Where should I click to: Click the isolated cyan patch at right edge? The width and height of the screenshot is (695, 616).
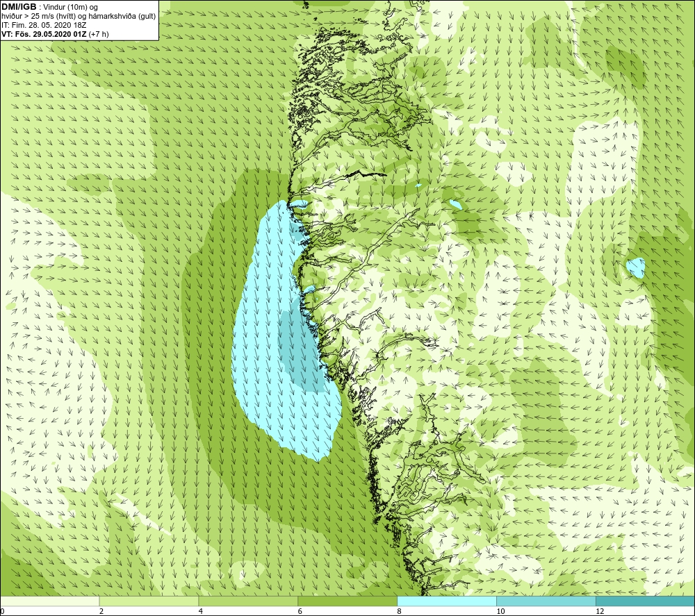(636, 267)
